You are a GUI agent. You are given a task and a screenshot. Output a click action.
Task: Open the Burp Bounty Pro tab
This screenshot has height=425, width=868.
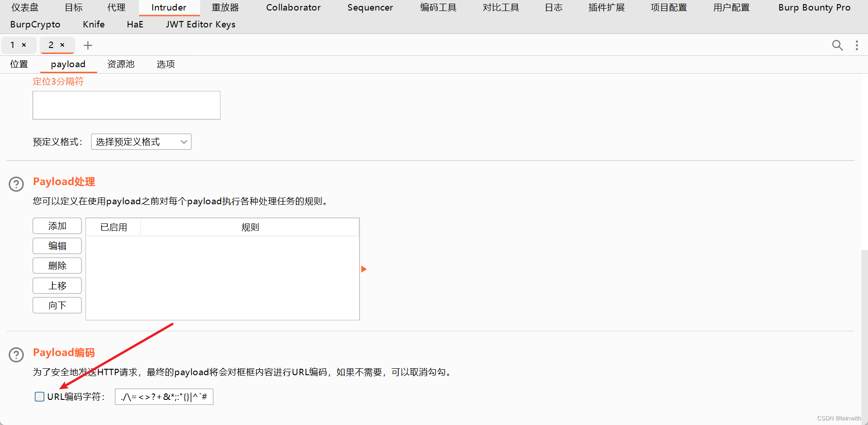click(x=814, y=8)
